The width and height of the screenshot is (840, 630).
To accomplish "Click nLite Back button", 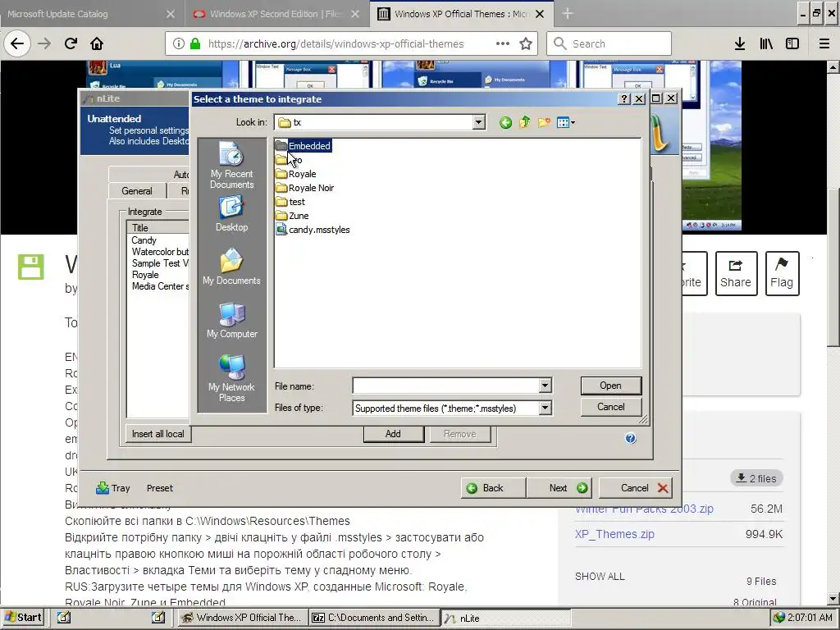I will (493, 487).
